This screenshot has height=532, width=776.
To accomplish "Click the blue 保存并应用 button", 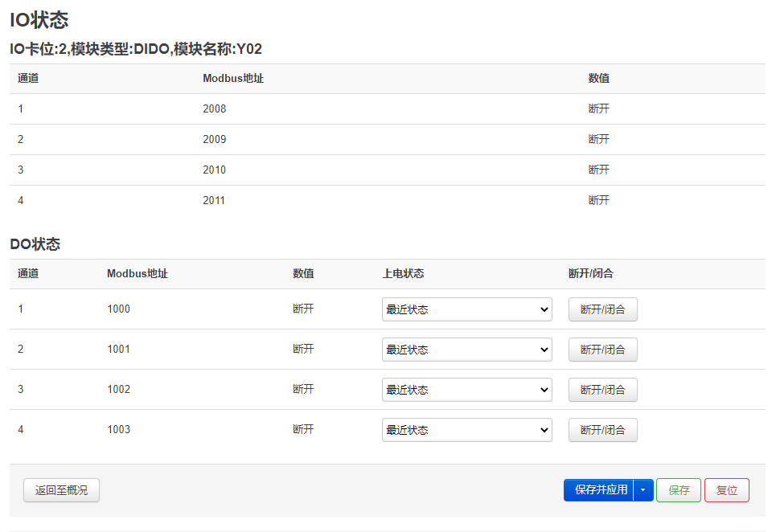I will [599, 490].
